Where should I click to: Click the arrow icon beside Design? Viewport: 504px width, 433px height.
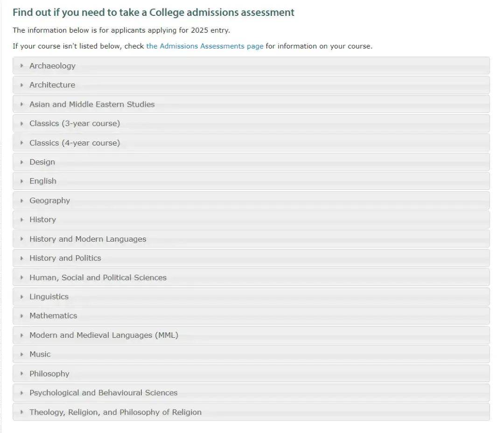[21, 162]
